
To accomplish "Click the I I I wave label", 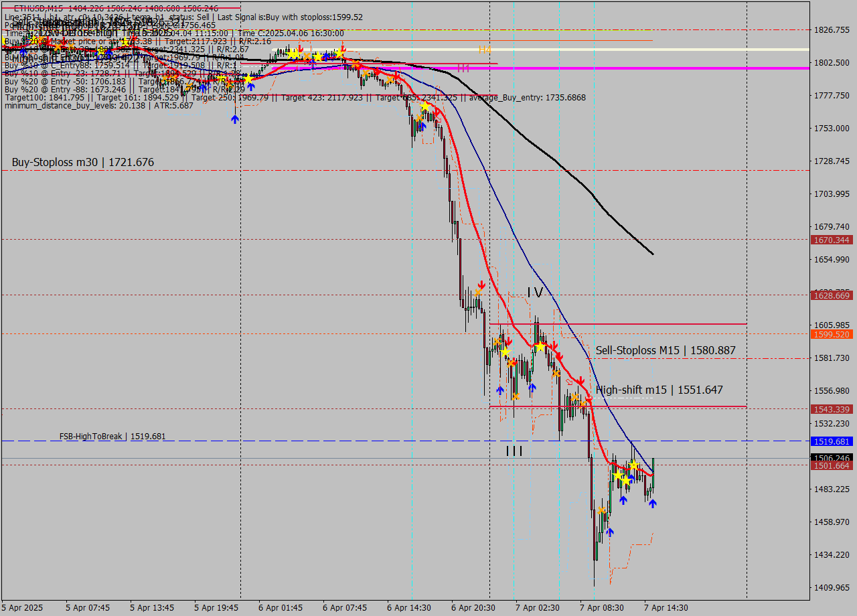I will [514, 451].
